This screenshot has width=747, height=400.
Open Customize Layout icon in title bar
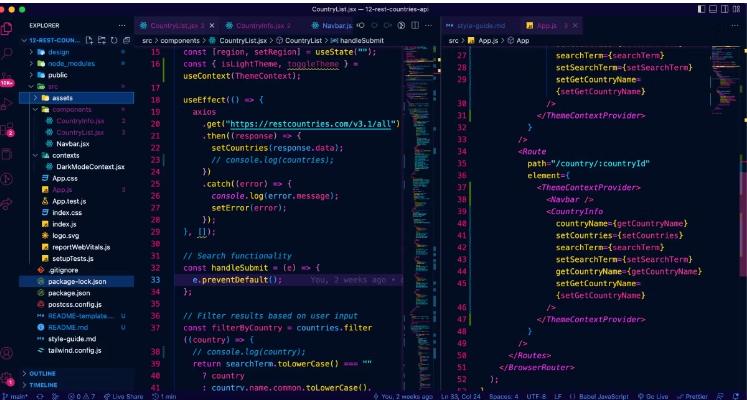737,9
